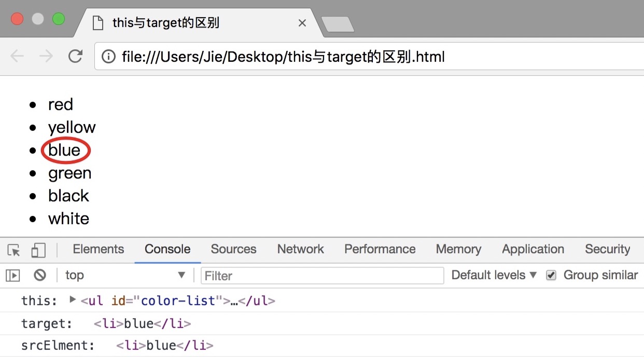Click the site info icon in address bar
This screenshot has height=357, width=644.
108,56
